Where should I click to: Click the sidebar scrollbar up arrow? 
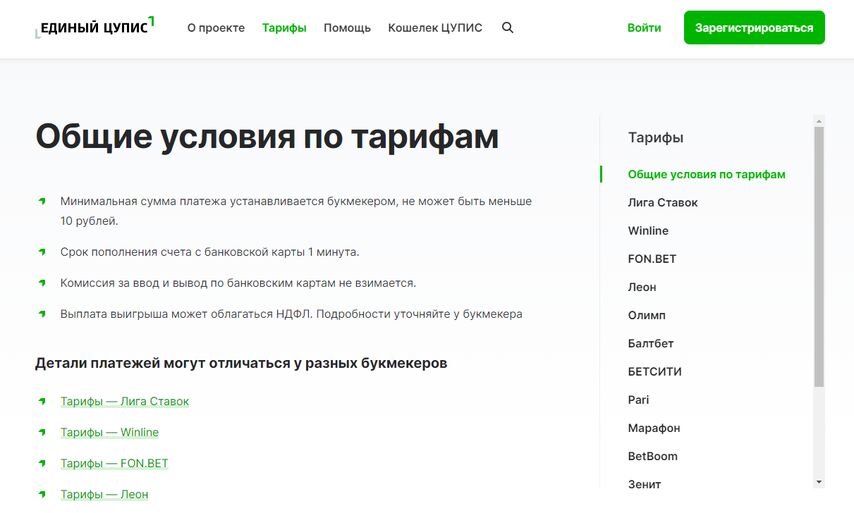click(x=819, y=120)
